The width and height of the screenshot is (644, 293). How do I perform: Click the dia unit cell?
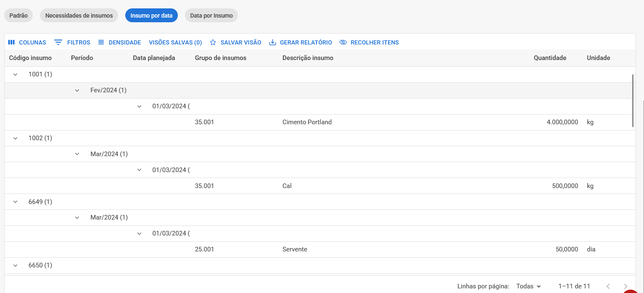point(591,249)
